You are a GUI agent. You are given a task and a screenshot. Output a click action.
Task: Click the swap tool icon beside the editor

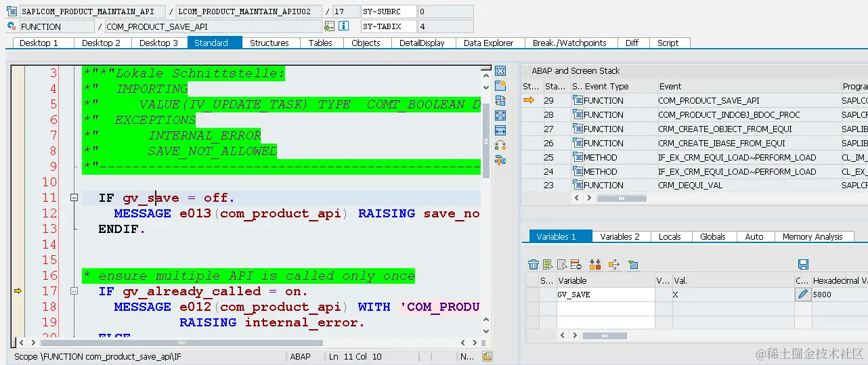click(x=500, y=146)
